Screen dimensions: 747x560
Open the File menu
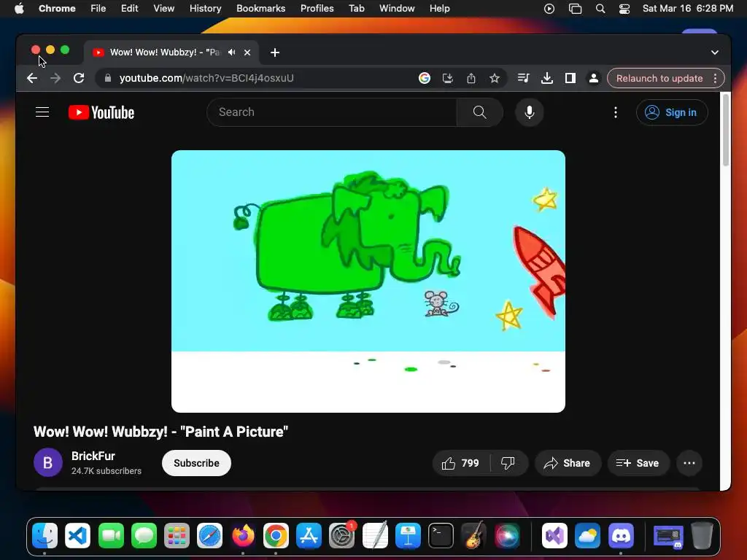[x=98, y=9]
